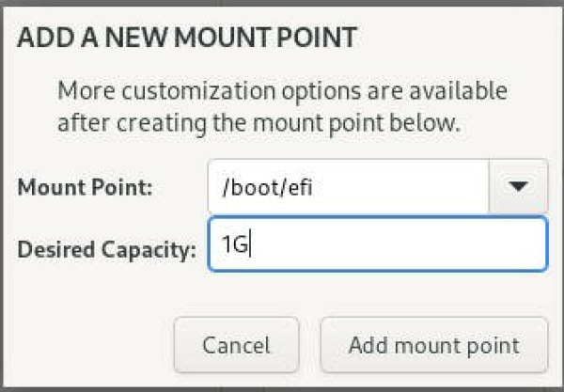564x392 pixels.
Task: Dismiss dialog using Cancel
Action: (x=236, y=345)
